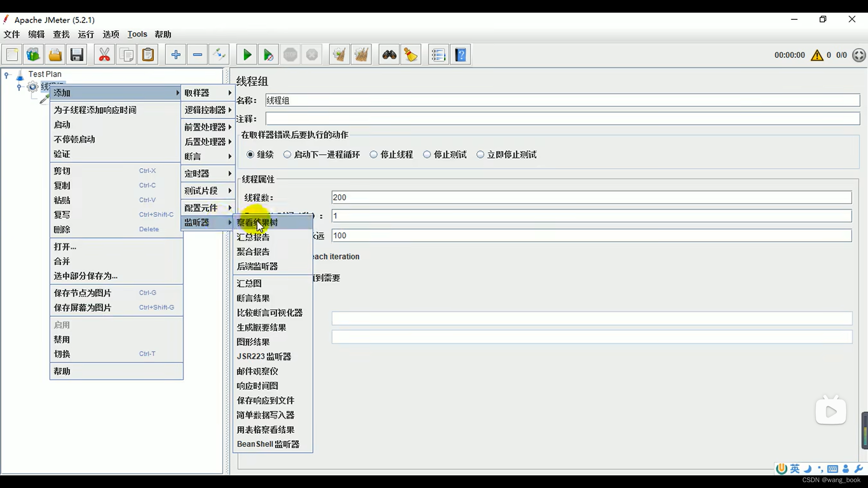Viewport: 868px width, 488px height.
Task: Click the loop count field showing 100
Action: point(592,235)
